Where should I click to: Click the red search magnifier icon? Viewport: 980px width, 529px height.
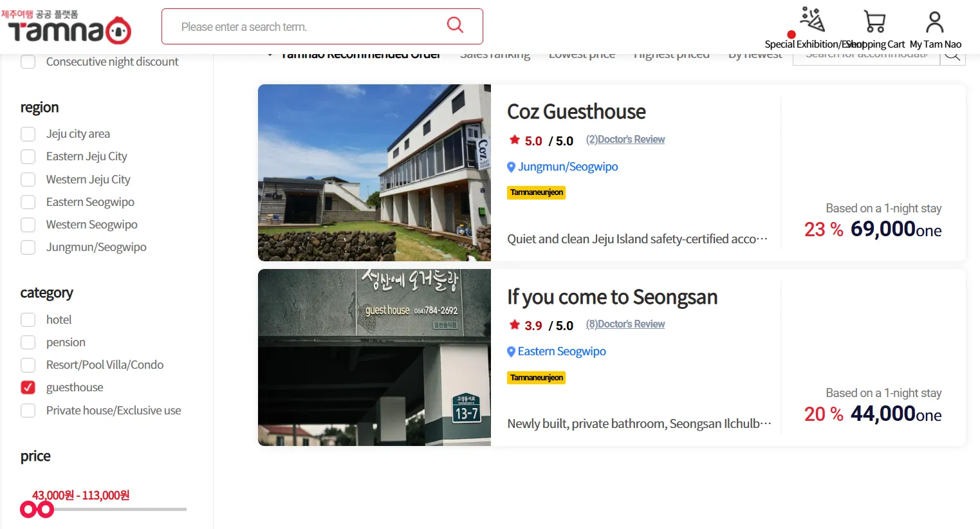coord(455,25)
